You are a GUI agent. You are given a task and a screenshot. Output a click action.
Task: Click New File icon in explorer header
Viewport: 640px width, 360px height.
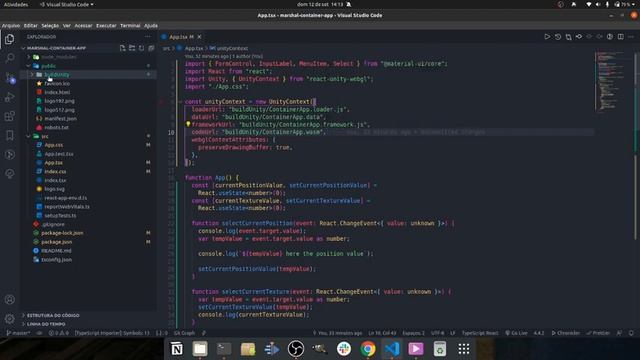pos(122,48)
